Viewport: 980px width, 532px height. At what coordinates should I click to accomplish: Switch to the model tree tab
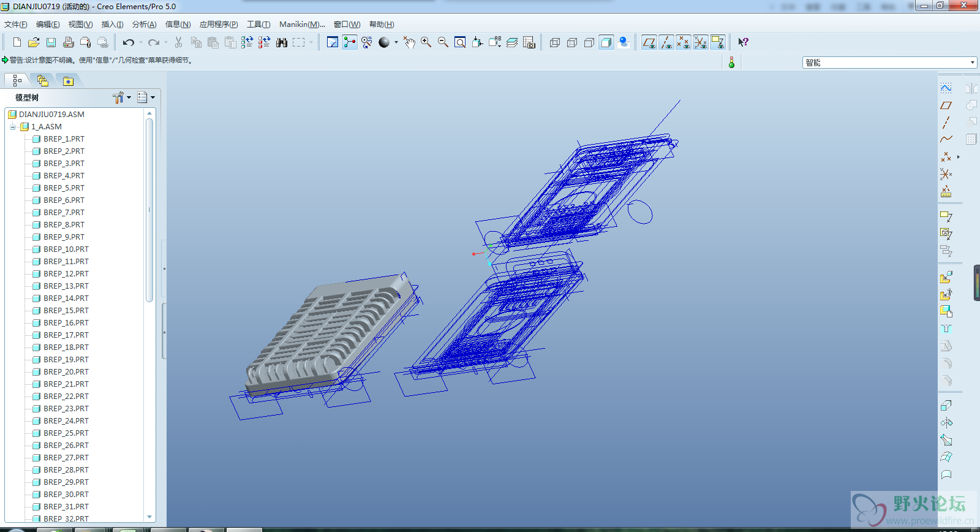pyautogui.click(x=17, y=80)
